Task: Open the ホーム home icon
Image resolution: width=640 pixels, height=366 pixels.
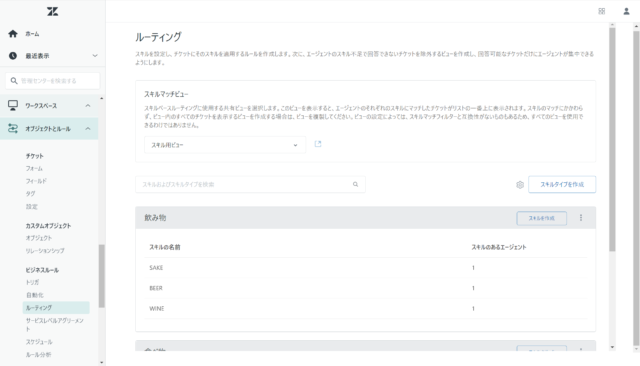Action: coord(13,34)
